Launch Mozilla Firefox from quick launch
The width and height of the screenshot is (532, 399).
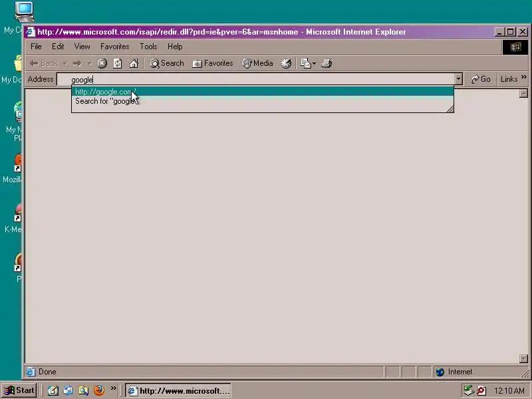tap(98, 390)
